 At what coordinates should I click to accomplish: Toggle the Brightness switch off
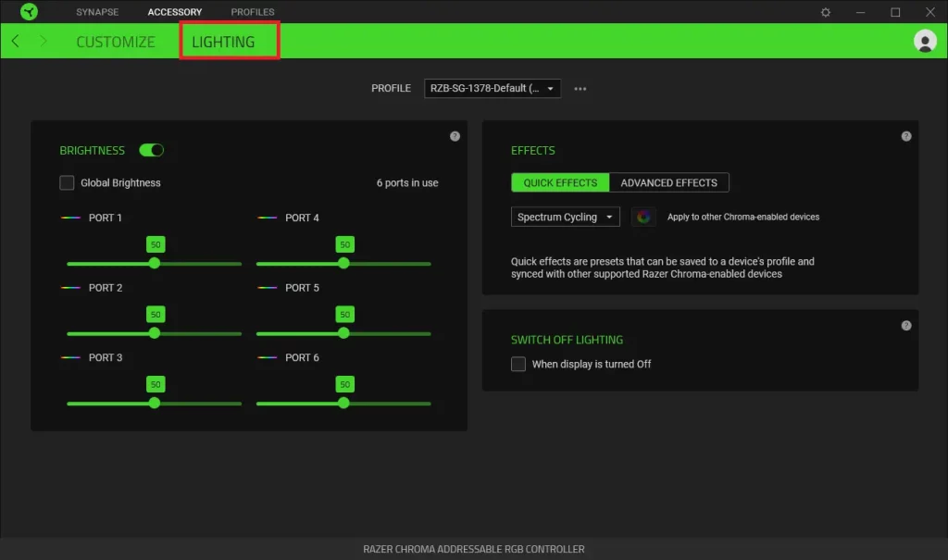tap(151, 150)
